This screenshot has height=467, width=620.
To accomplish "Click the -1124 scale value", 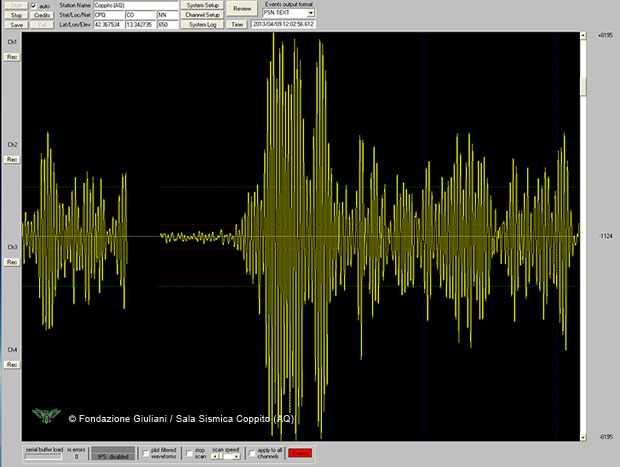I will pos(606,236).
